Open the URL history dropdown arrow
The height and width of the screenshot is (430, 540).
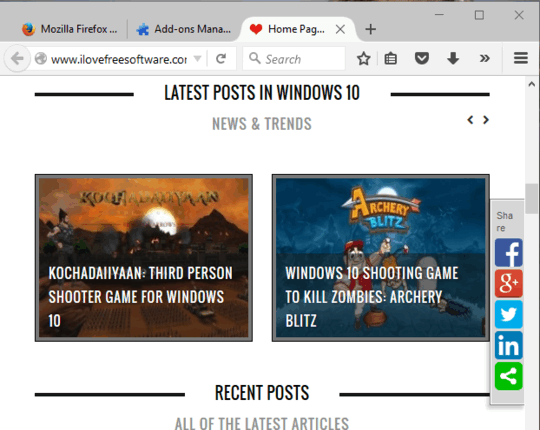[x=197, y=59]
